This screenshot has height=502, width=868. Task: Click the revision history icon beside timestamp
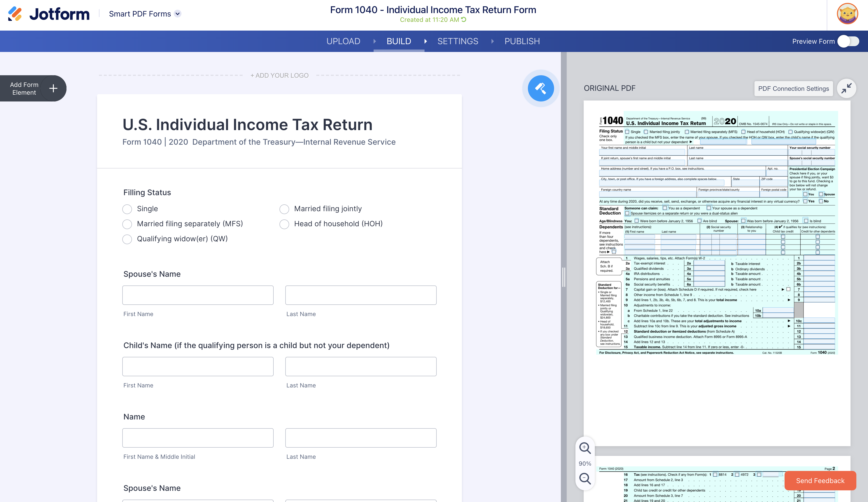[464, 20]
